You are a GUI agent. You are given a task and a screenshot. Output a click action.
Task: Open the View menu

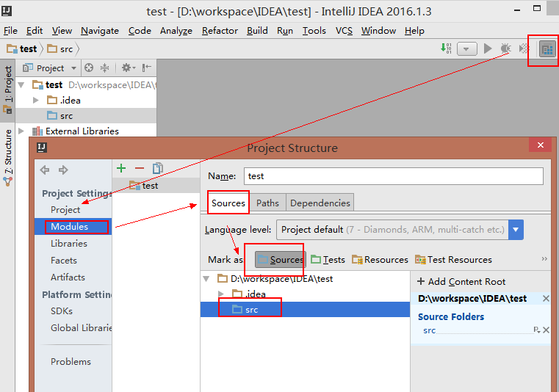[x=62, y=31]
